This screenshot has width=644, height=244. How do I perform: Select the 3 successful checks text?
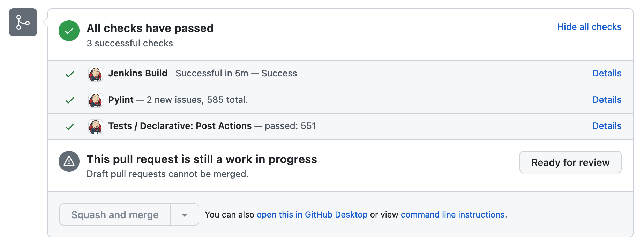pyautogui.click(x=130, y=43)
